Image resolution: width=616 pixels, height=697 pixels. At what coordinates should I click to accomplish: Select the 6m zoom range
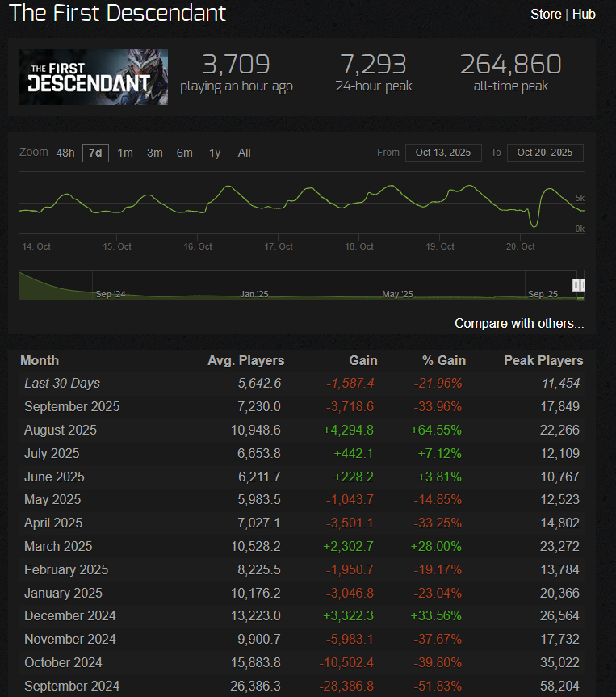pos(184,153)
